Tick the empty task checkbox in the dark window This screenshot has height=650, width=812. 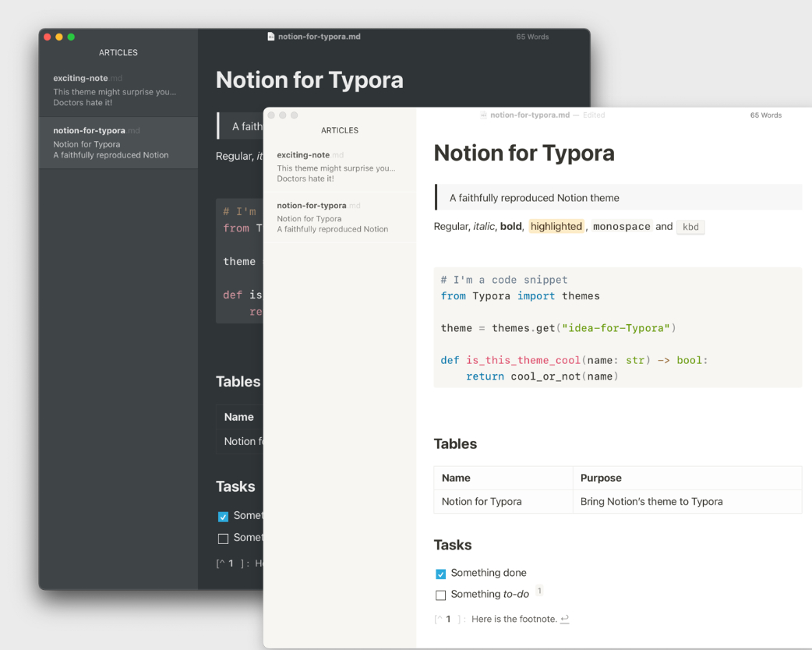coord(223,539)
